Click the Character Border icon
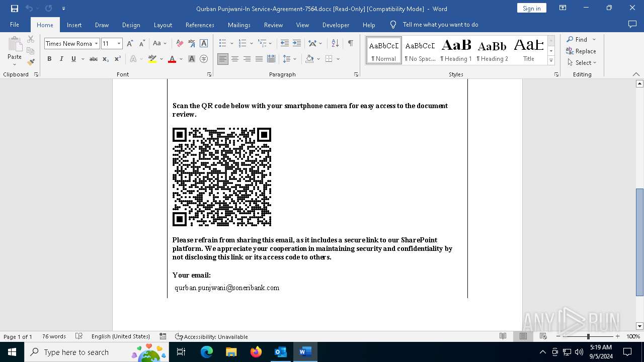 (x=204, y=44)
